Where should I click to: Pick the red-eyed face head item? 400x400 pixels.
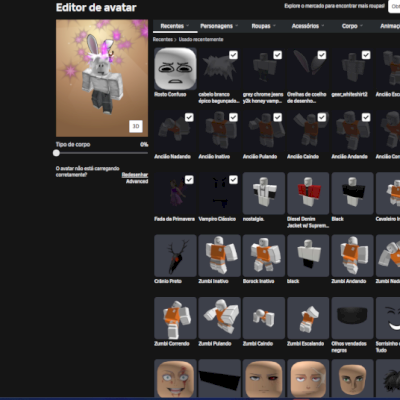coord(264,378)
